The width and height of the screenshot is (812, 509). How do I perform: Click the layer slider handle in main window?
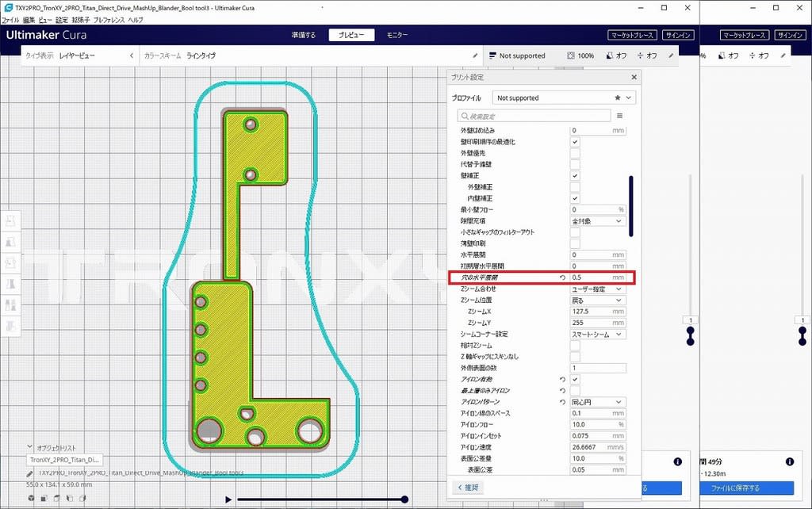691,335
